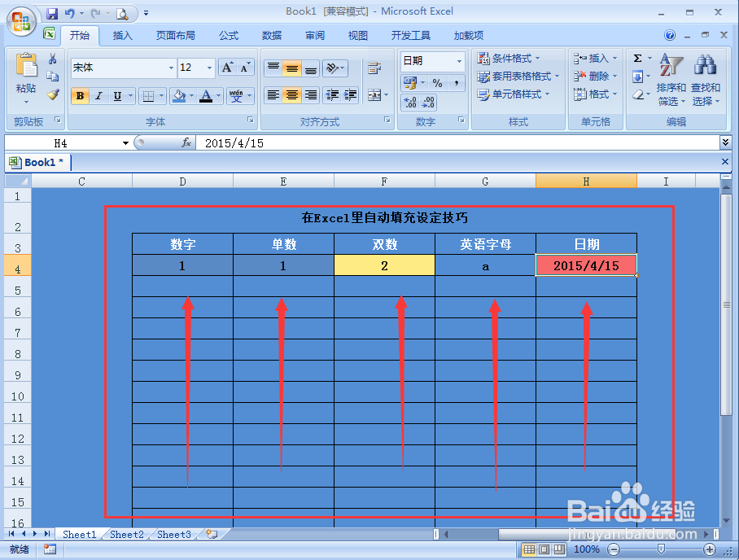Toggle Underline formatting
Image resolution: width=739 pixels, height=560 pixels.
(117, 96)
